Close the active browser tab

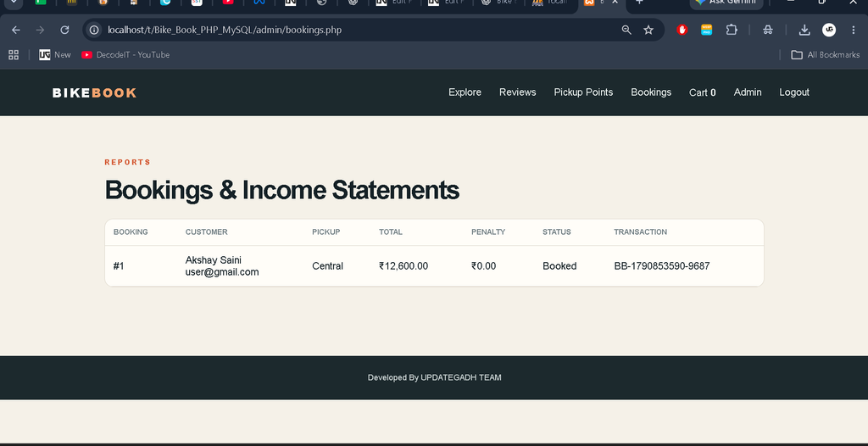click(x=615, y=3)
